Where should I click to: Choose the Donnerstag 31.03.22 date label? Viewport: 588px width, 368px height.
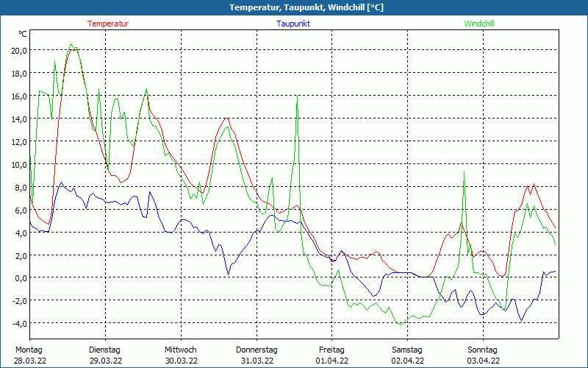click(x=257, y=355)
